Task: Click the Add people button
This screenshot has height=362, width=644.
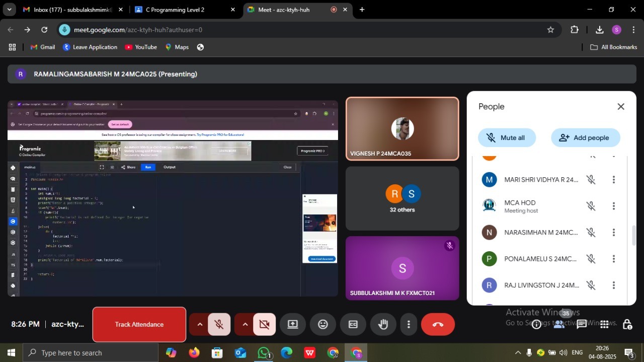Action: click(x=585, y=138)
